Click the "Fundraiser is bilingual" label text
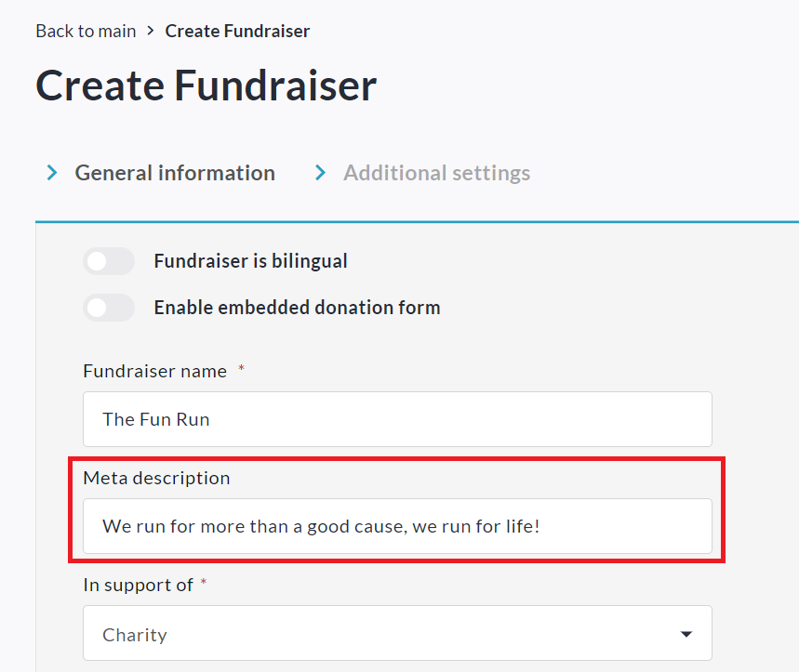799x672 pixels. pyautogui.click(x=250, y=261)
